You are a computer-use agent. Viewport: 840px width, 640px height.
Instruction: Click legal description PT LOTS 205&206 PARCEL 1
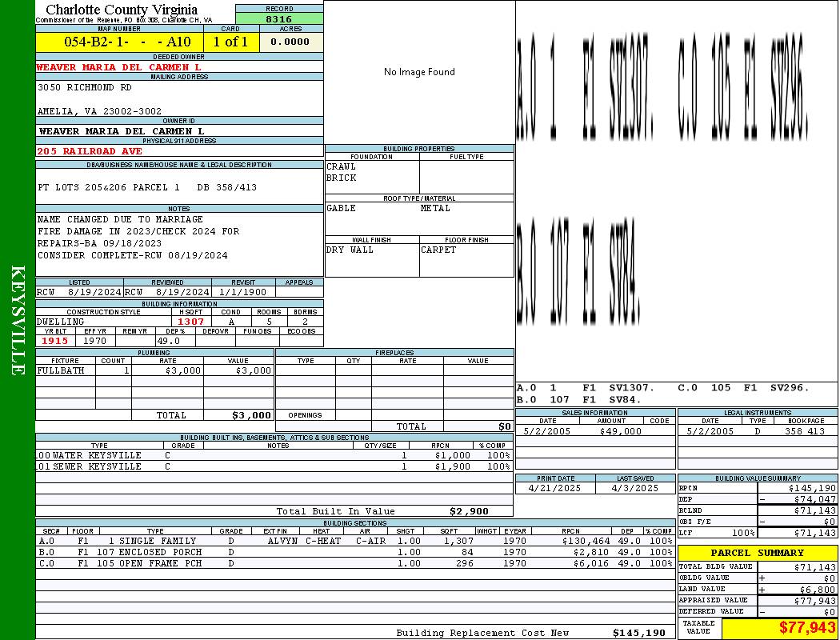pos(109,187)
